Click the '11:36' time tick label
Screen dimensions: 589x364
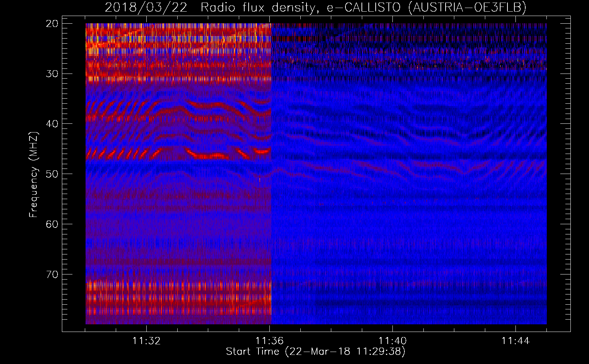click(269, 341)
